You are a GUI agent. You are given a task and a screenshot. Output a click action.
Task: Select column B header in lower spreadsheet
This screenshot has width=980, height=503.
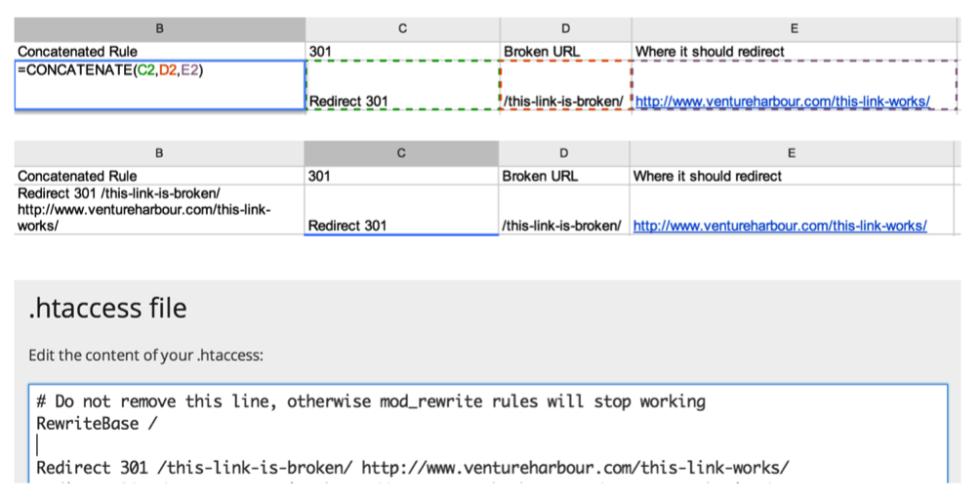[159, 153]
